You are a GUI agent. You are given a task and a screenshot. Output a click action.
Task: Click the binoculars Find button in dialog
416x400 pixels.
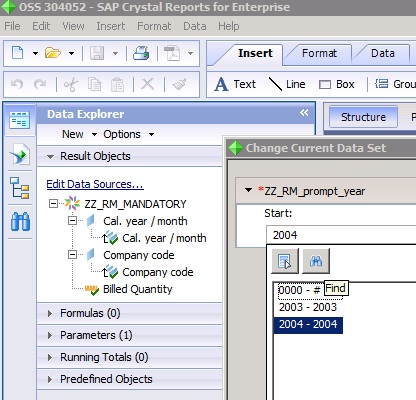316,261
